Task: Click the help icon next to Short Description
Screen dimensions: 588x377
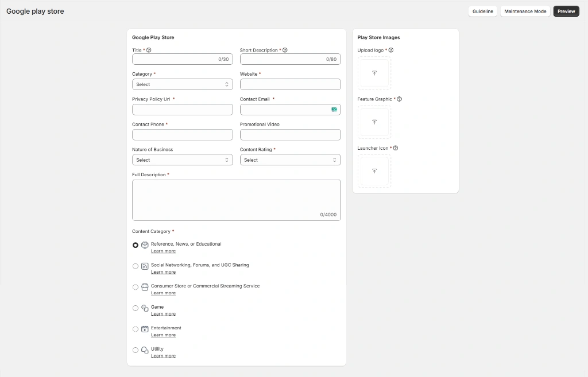Action: [x=285, y=50]
